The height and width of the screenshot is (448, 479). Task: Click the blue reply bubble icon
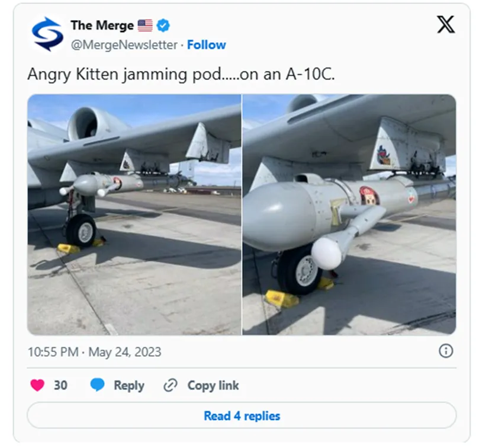pos(98,385)
